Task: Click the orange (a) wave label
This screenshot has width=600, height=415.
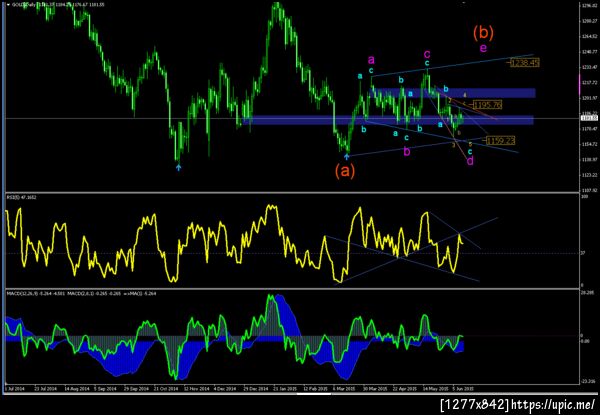Action: click(345, 171)
